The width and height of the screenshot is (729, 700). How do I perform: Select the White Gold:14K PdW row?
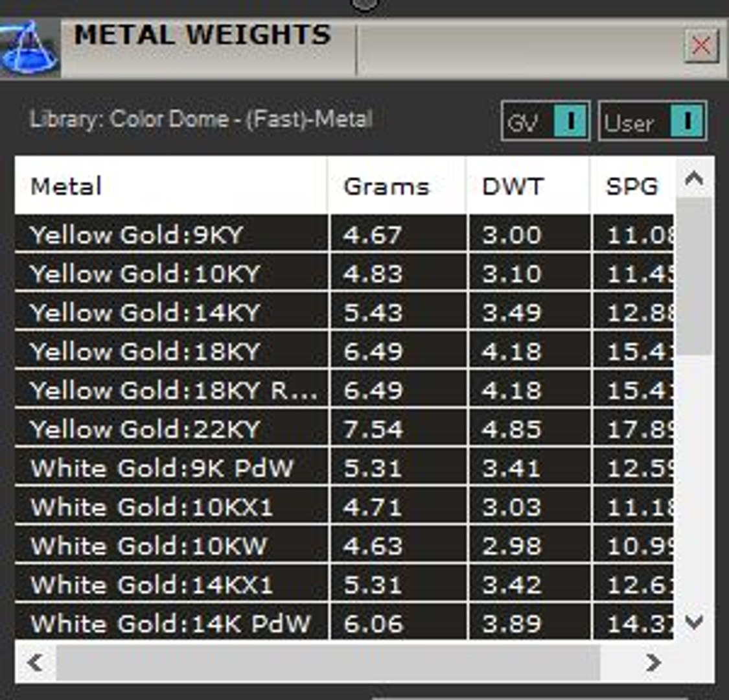[344, 622]
